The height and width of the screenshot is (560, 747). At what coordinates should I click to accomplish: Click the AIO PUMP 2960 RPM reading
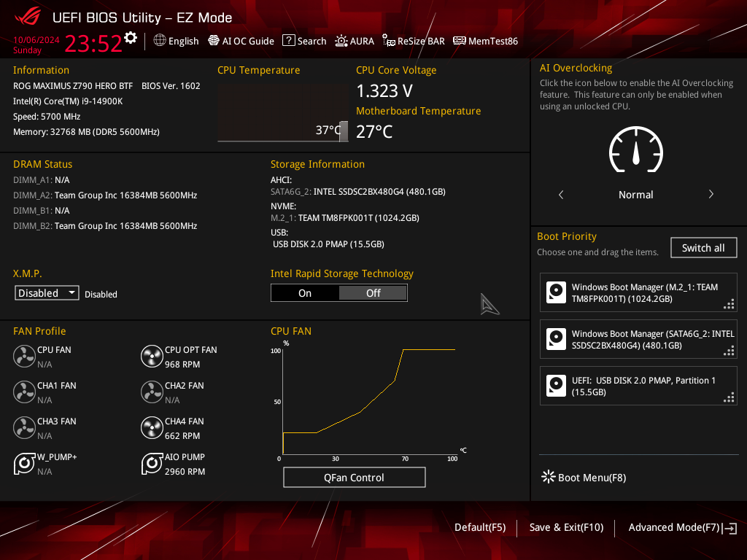[185, 472]
